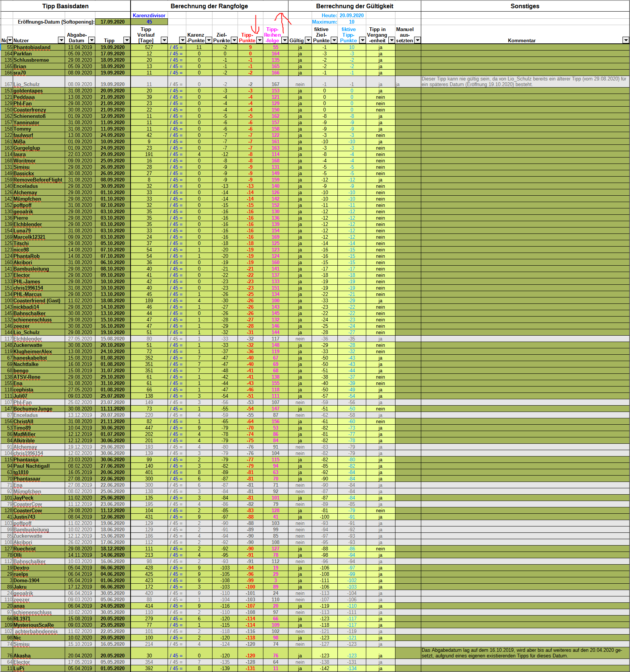This screenshot has width=630, height=672.
Task: Open the No column filter arrow
Action: point(10,40)
